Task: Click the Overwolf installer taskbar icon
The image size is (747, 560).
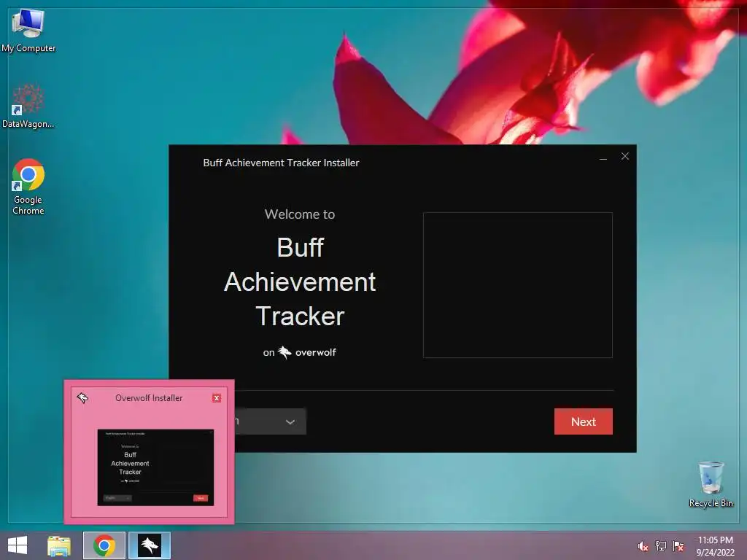Action: pyautogui.click(x=150, y=545)
